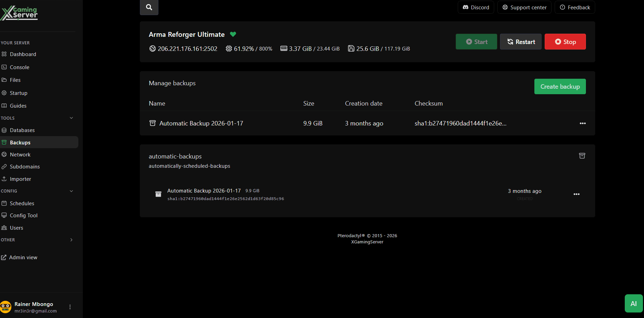Expand the OTHER section in the sidebar
The height and width of the screenshot is (318, 644).
tap(71, 240)
